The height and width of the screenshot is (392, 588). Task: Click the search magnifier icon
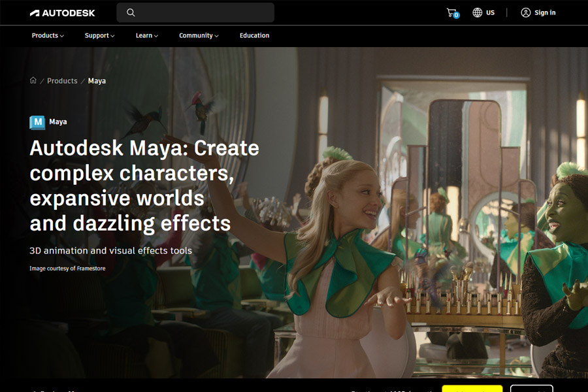click(131, 13)
